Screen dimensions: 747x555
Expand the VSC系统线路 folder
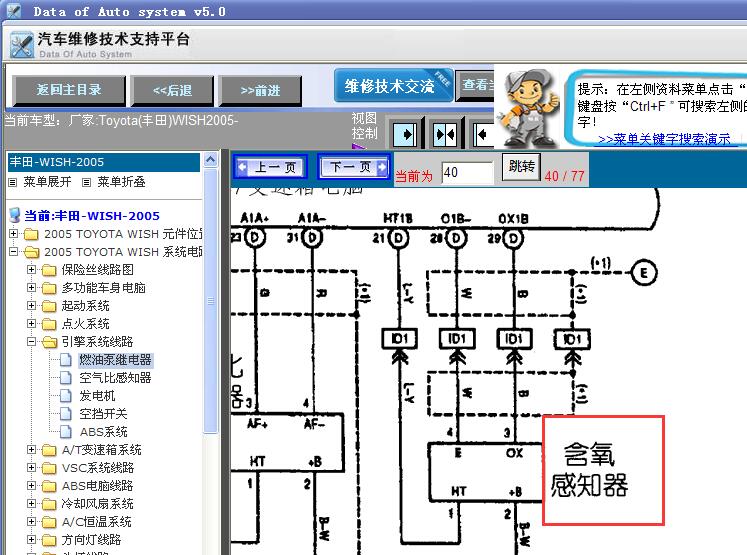[x=31, y=468]
